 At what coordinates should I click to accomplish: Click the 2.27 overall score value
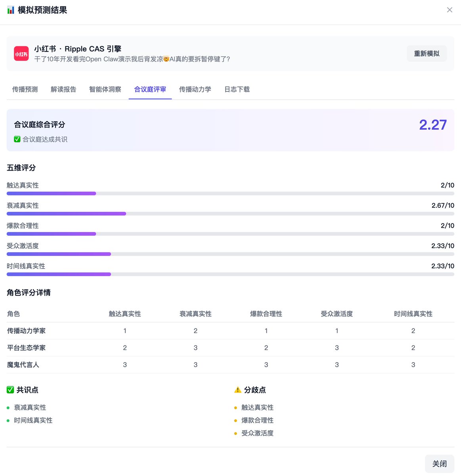[x=432, y=125]
